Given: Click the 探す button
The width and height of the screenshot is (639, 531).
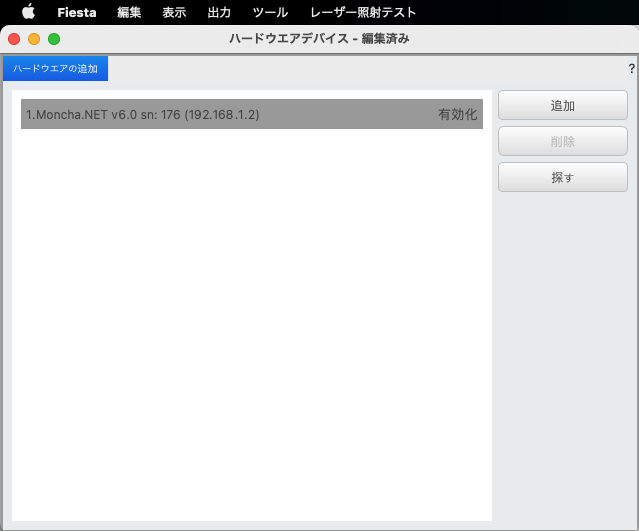Looking at the screenshot, I should point(563,177).
